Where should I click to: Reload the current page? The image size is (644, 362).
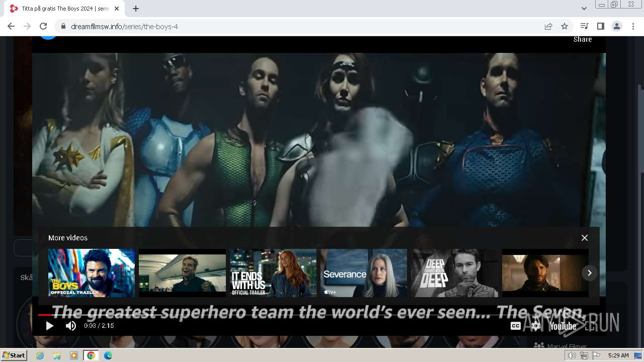pos(43,26)
